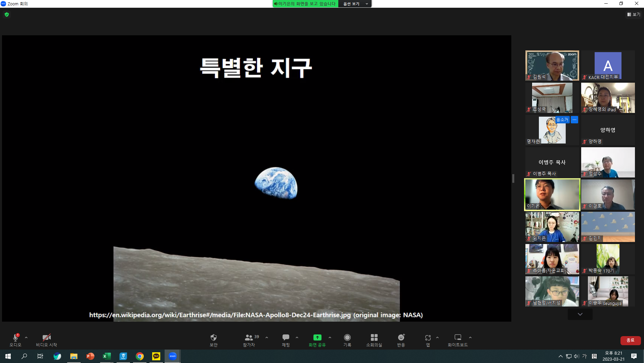Select 정성수's video thumbnail
This screenshot has width=644, height=363.
click(608, 162)
